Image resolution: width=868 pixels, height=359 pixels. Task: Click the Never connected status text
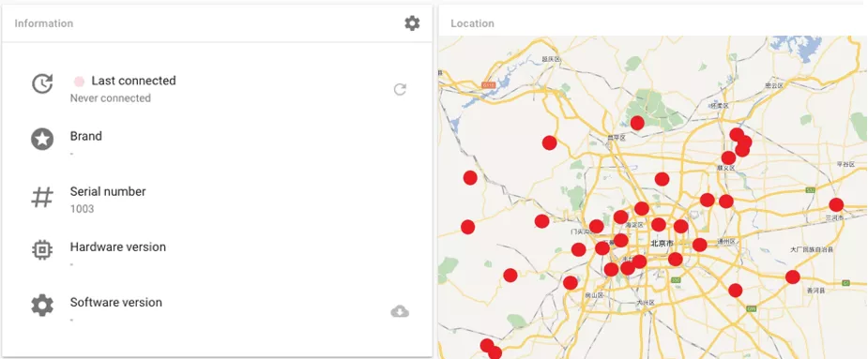pos(110,97)
